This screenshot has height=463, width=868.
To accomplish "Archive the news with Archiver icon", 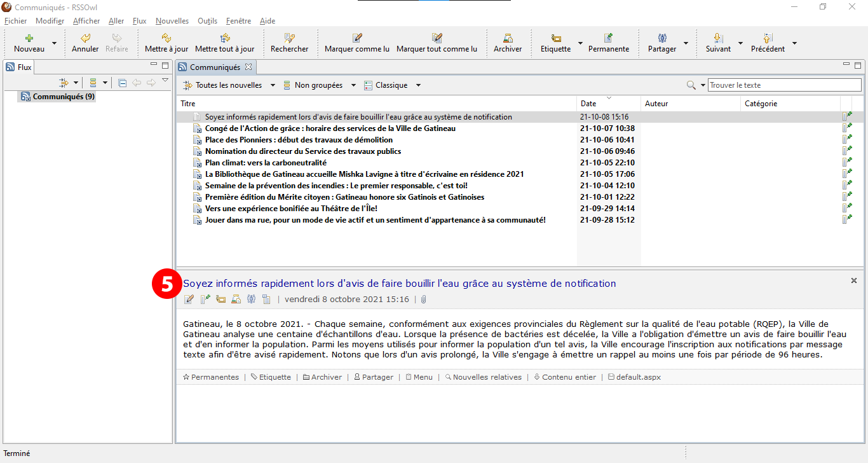I will [508, 38].
